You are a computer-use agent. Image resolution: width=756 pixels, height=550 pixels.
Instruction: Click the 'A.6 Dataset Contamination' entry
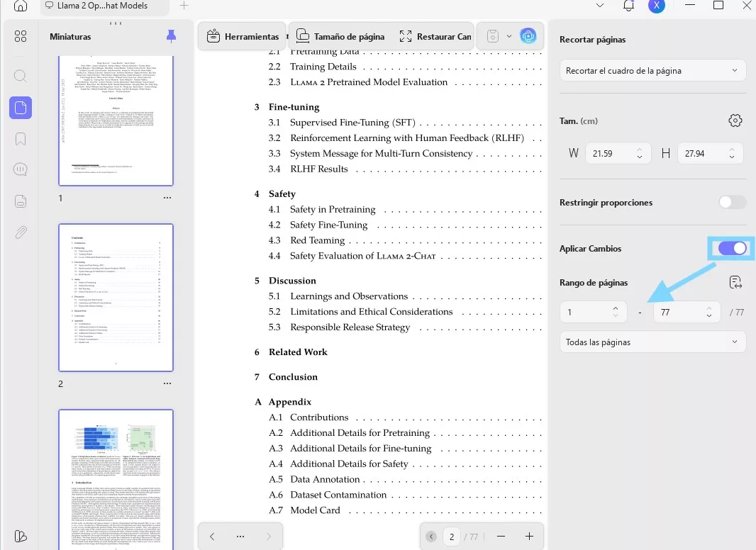328,495
